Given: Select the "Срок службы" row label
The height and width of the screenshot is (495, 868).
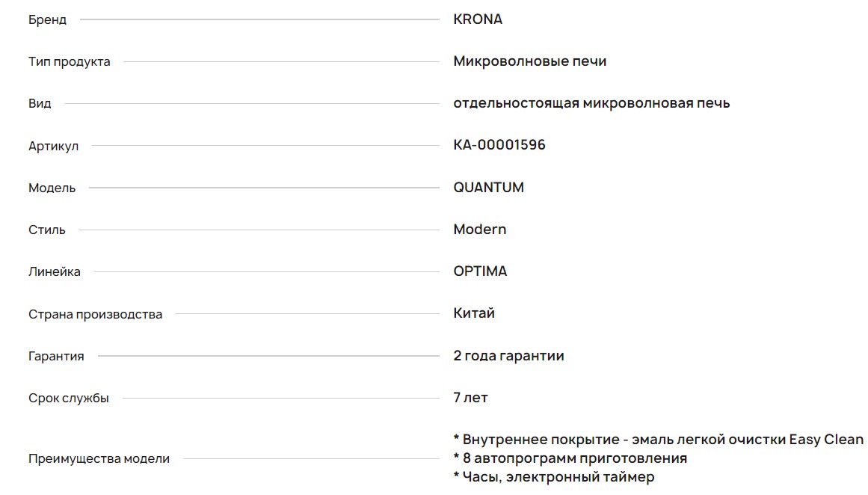Looking at the screenshot, I should pos(68,399).
